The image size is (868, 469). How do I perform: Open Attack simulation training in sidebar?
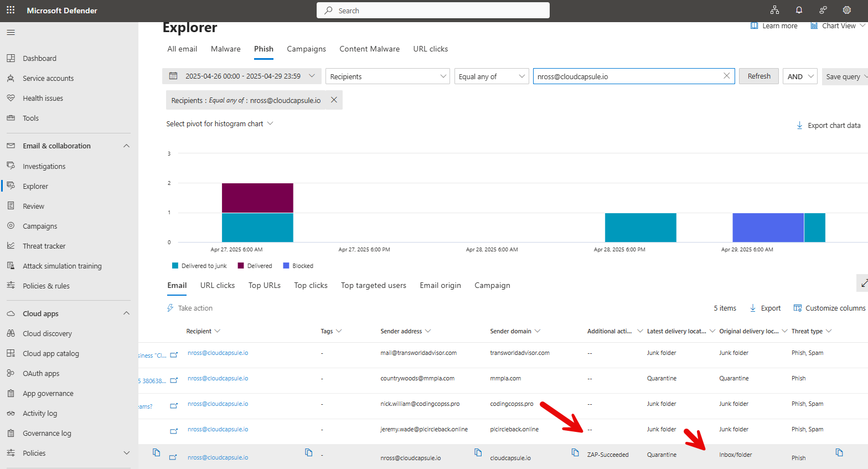(62, 266)
